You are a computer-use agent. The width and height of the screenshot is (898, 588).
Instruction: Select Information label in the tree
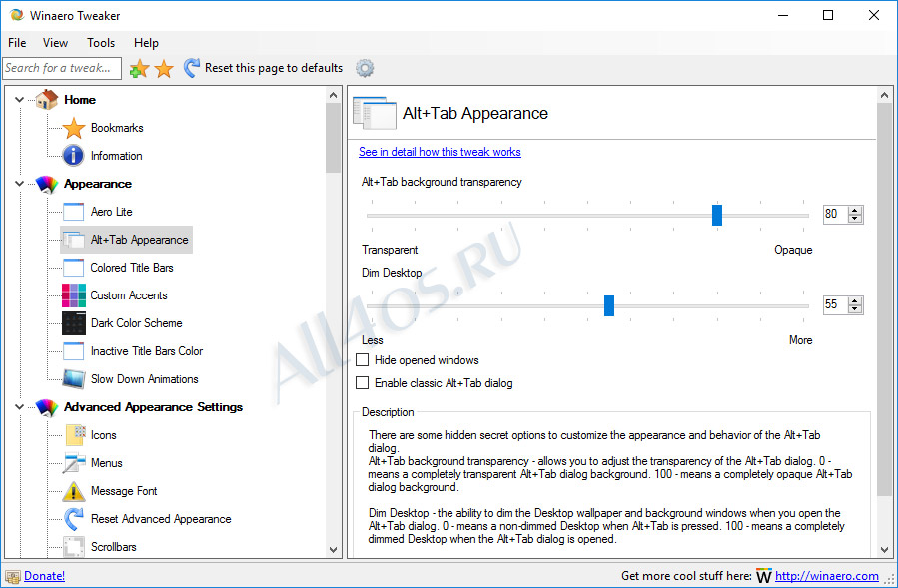click(116, 156)
